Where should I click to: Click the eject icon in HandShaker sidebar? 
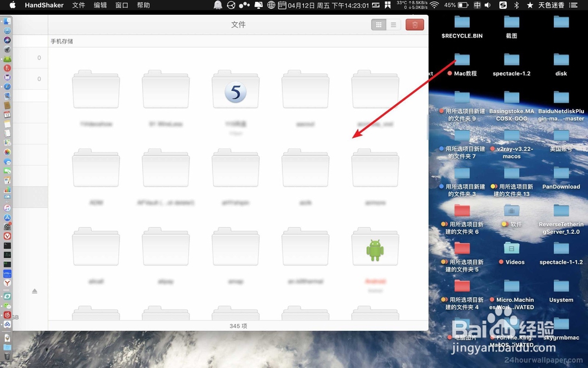(x=35, y=291)
